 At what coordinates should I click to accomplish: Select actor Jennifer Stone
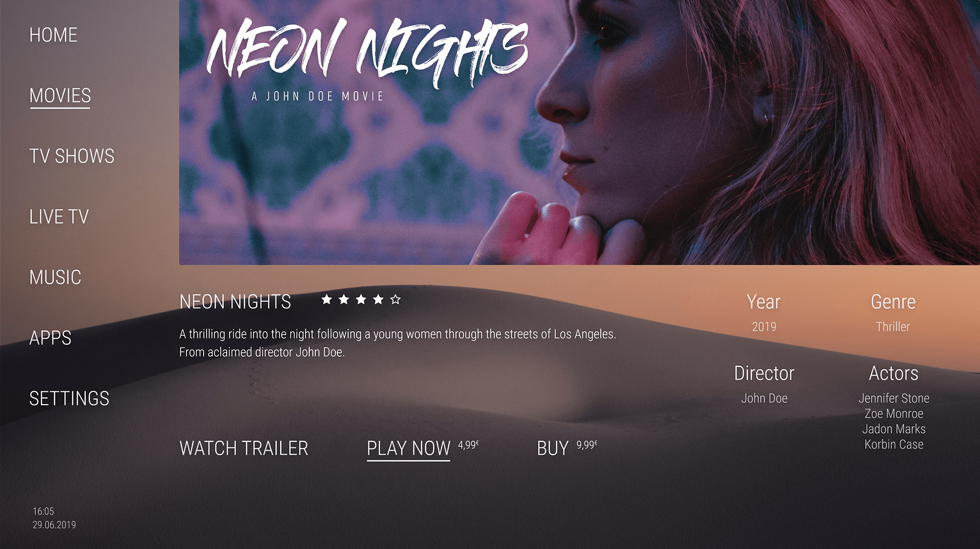point(894,398)
